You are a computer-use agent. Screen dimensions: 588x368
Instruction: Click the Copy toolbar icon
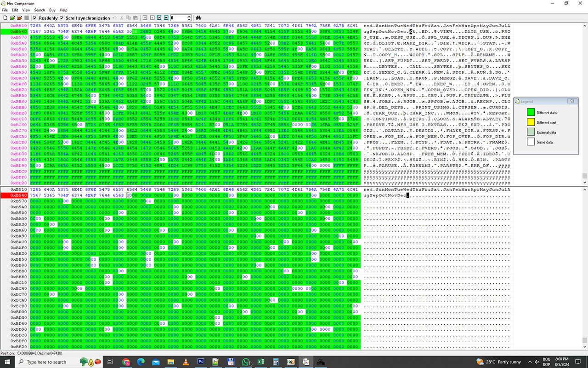tap(129, 18)
